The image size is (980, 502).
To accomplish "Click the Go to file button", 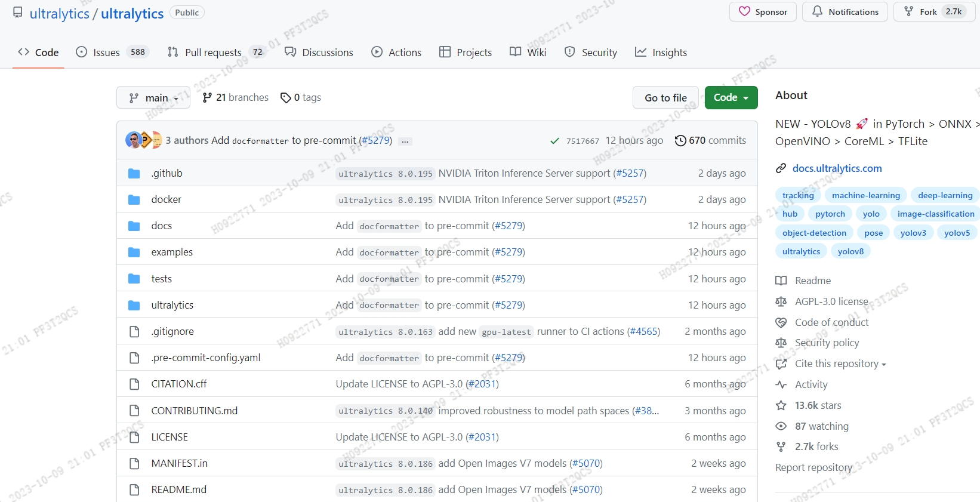I will point(665,98).
